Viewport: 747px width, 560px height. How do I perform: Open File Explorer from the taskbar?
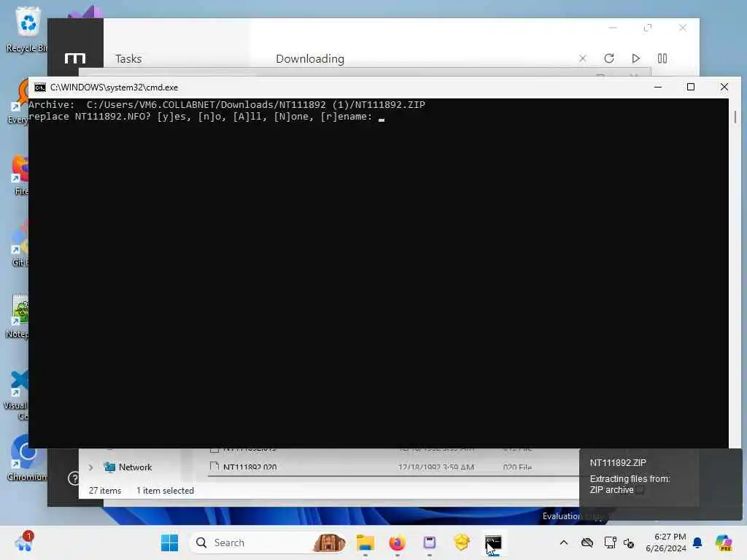click(365, 542)
